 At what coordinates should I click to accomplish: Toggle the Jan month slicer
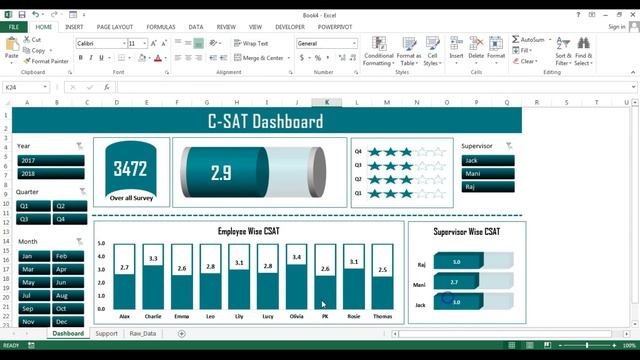pyautogui.click(x=34, y=256)
